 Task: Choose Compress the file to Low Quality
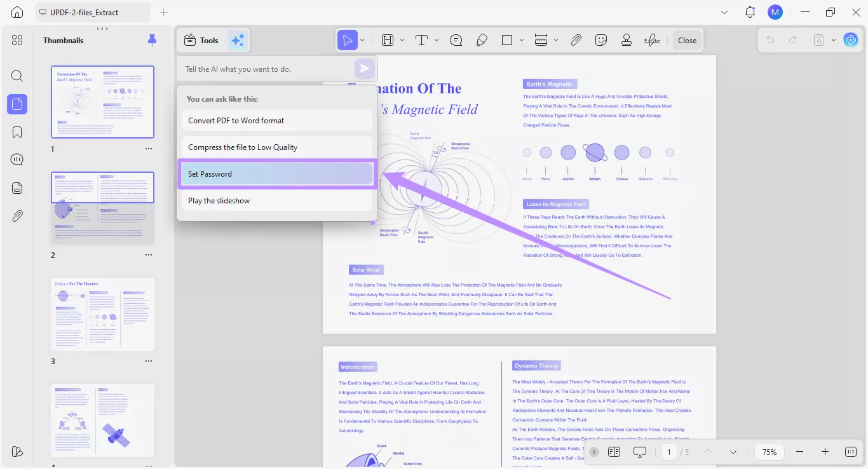click(x=276, y=147)
